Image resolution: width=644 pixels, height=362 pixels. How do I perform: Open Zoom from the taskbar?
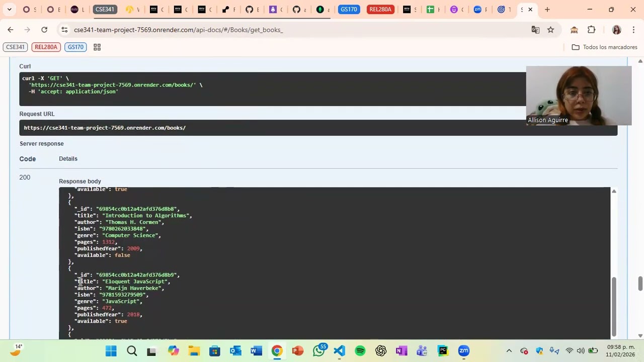(463, 351)
